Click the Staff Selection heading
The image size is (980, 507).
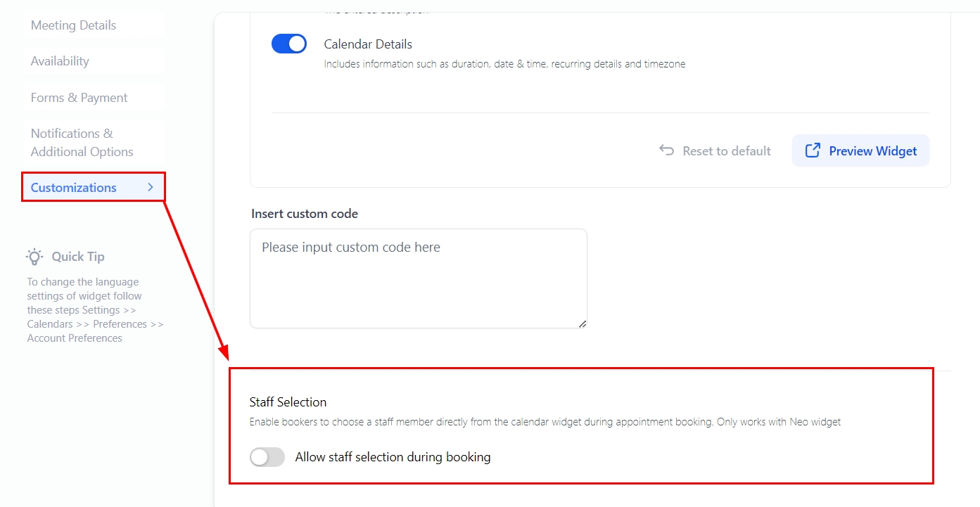coord(288,402)
